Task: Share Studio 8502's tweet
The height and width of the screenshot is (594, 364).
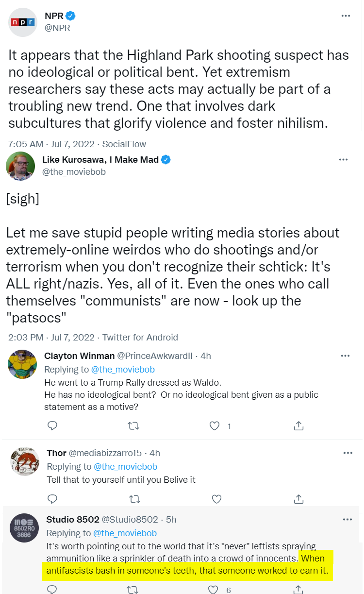Action: (x=299, y=590)
